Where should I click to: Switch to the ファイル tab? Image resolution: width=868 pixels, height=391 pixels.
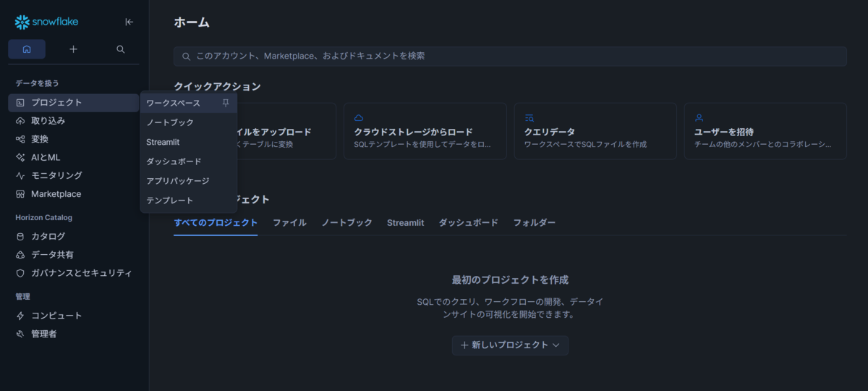coord(289,222)
